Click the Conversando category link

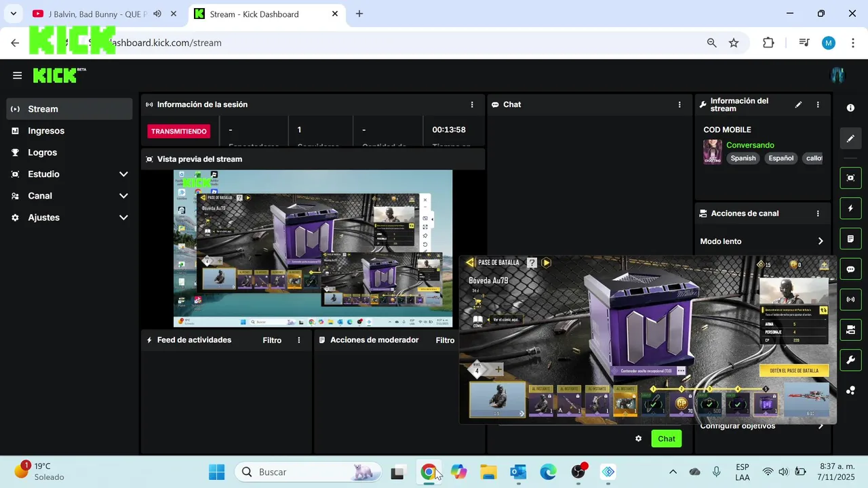[x=750, y=145]
